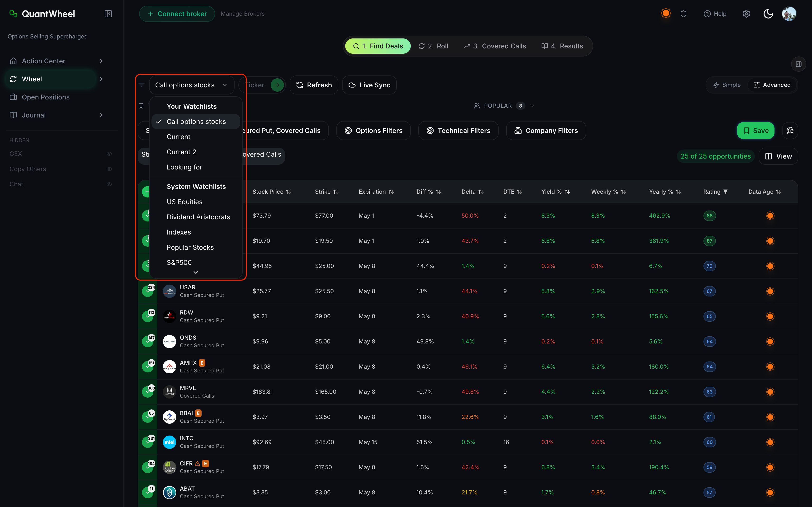
Task: Toggle the RDW row checkmark
Action: (148, 316)
